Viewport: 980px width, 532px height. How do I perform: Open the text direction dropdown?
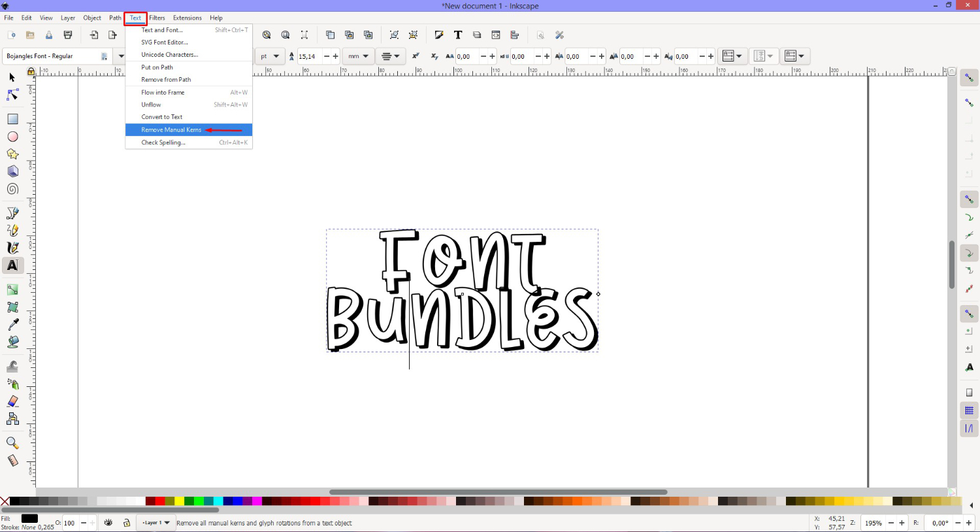coord(794,56)
